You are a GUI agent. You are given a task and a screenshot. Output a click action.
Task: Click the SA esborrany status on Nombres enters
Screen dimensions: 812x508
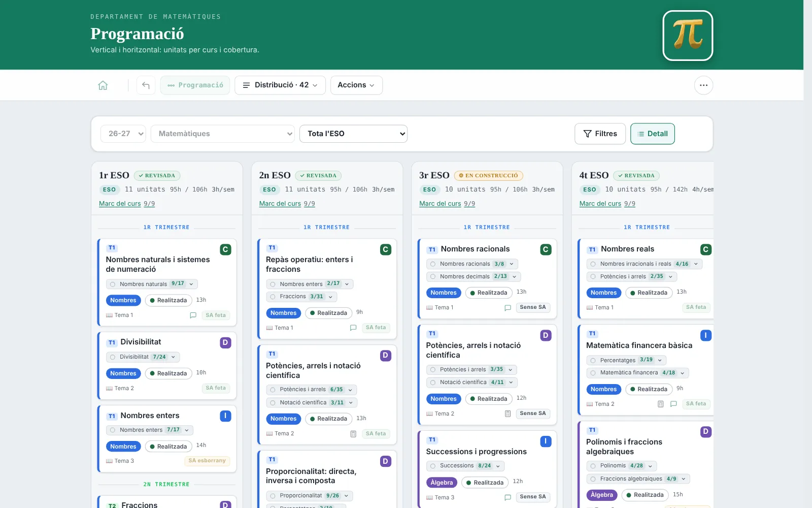pyautogui.click(x=207, y=461)
